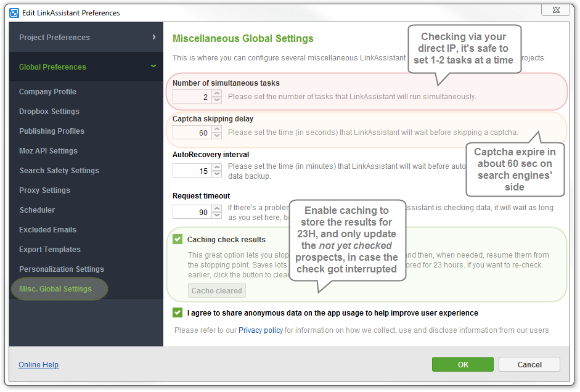Open the Online Help link
Viewport: 580px width, 392px height.
click(x=38, y=365)
